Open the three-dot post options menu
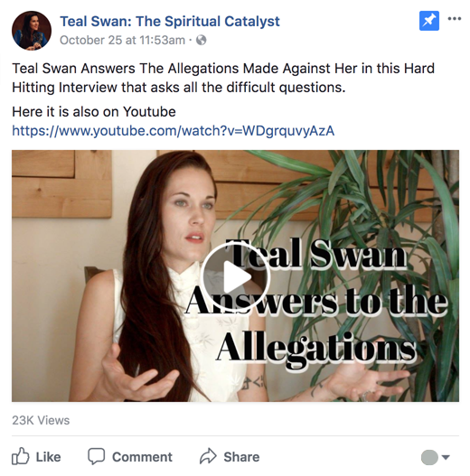Viewport: 470px width, 476px height. pos(455,19)
